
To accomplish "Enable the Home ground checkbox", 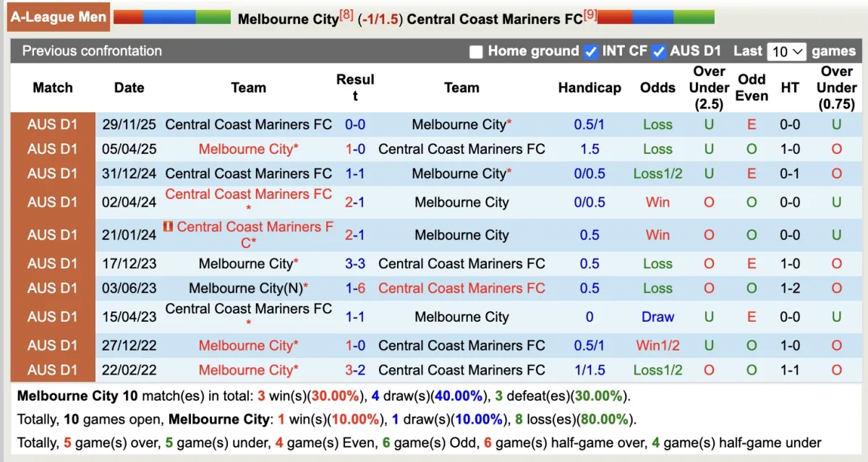I will (476, 51).
